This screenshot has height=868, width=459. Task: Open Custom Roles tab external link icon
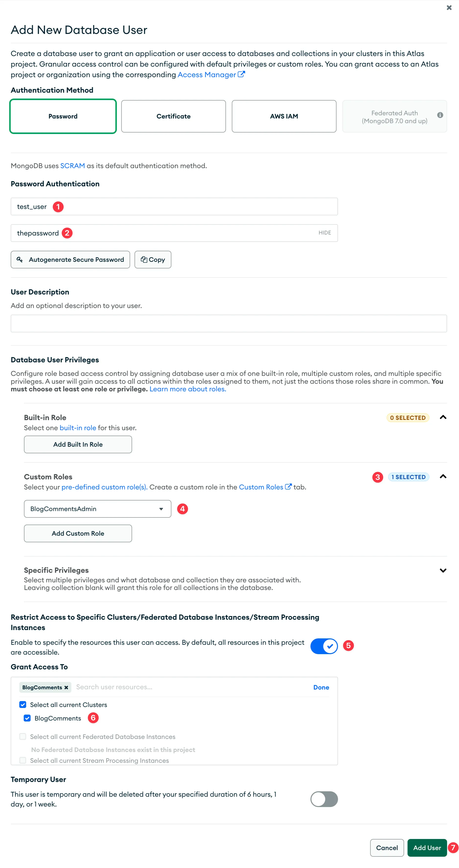point(288,486)
